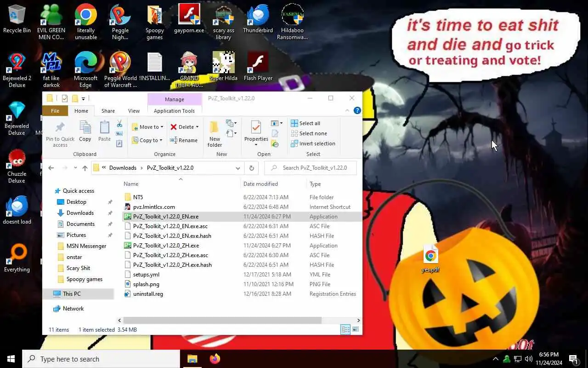
Task: Click the Search PvZ_Toolkit search box
Action: (x=311, y=168)
